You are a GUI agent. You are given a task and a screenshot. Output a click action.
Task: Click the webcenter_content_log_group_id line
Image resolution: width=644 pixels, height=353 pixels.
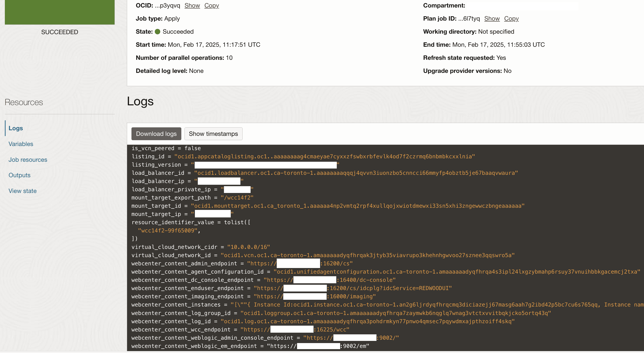341,313
